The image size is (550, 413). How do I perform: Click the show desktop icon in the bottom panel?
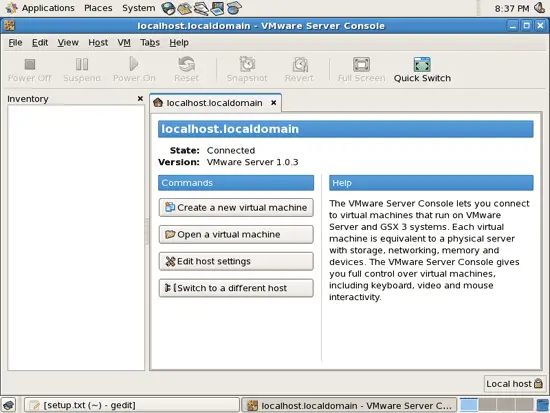9,405
